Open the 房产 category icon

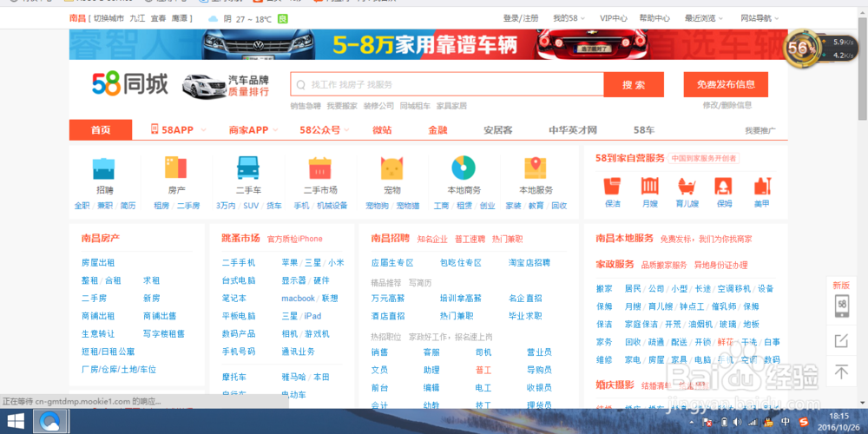pyautogui.click(x=176, y=168)
